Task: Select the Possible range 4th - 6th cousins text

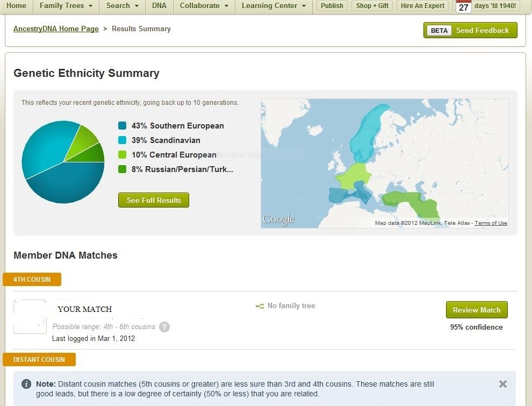Action: tap(104, 326)
